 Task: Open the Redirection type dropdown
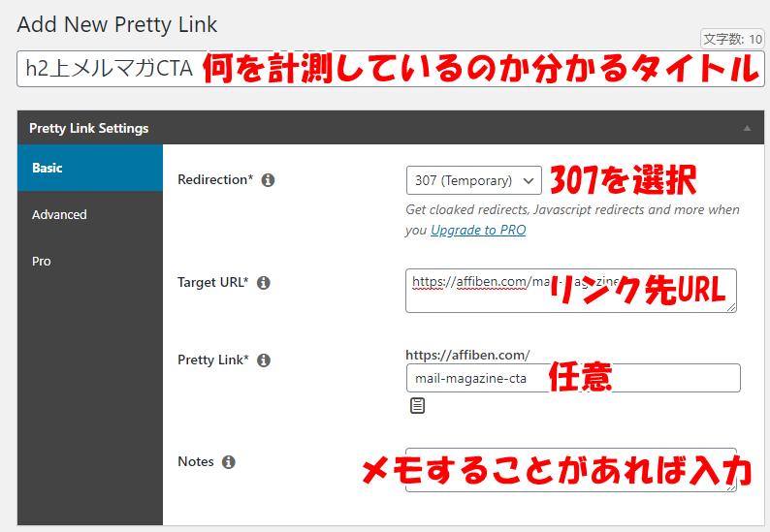[473, 180]
